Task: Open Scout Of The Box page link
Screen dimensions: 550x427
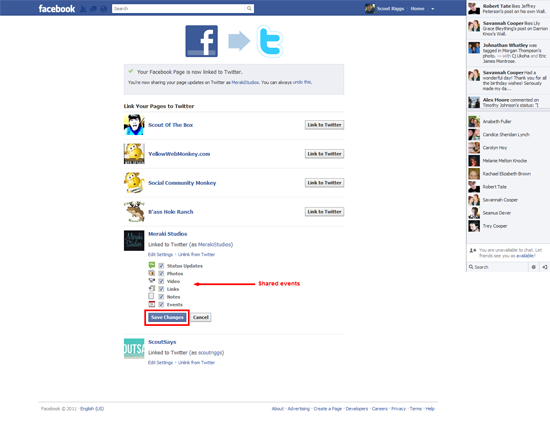Action: (170, 125)
